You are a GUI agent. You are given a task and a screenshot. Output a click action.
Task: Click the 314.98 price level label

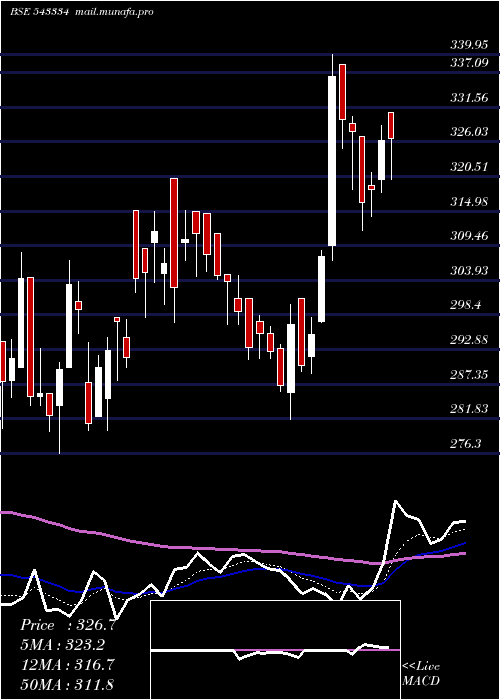[x=469, y=202]
